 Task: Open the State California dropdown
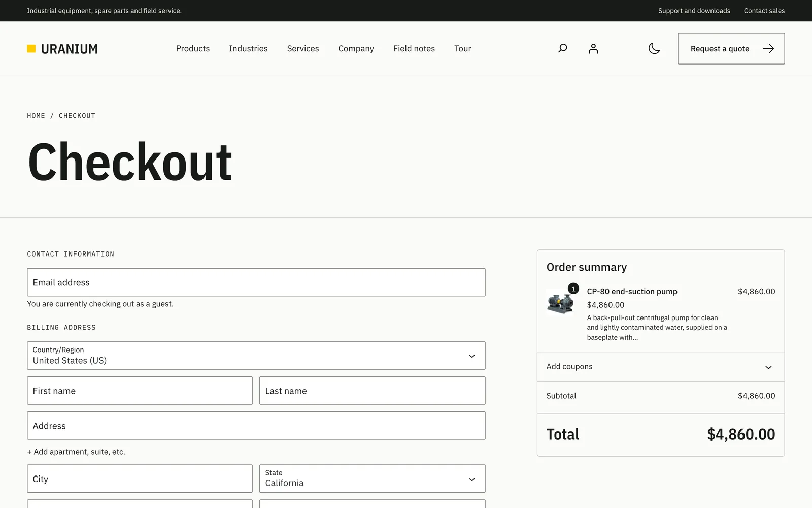click(372, 479)
